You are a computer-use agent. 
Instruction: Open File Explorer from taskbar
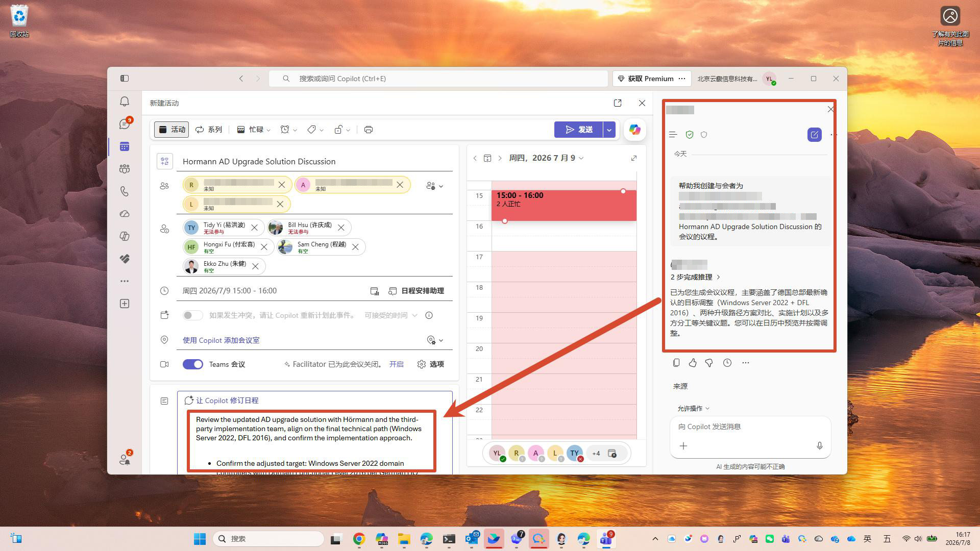404,539
